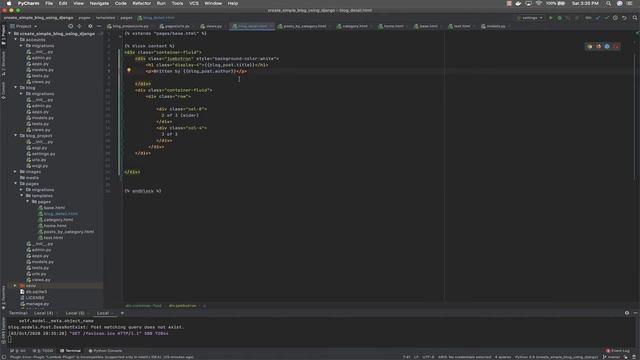Hide the Project panel with the minus icon
640x360 pixels.
pyautogui.click(x=99, y=26)
